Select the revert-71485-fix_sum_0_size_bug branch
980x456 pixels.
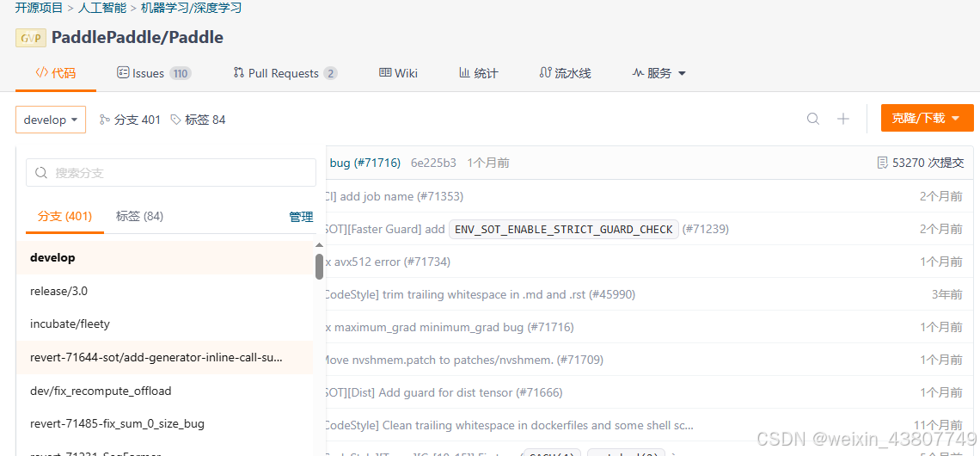click(x=165, y=424)
